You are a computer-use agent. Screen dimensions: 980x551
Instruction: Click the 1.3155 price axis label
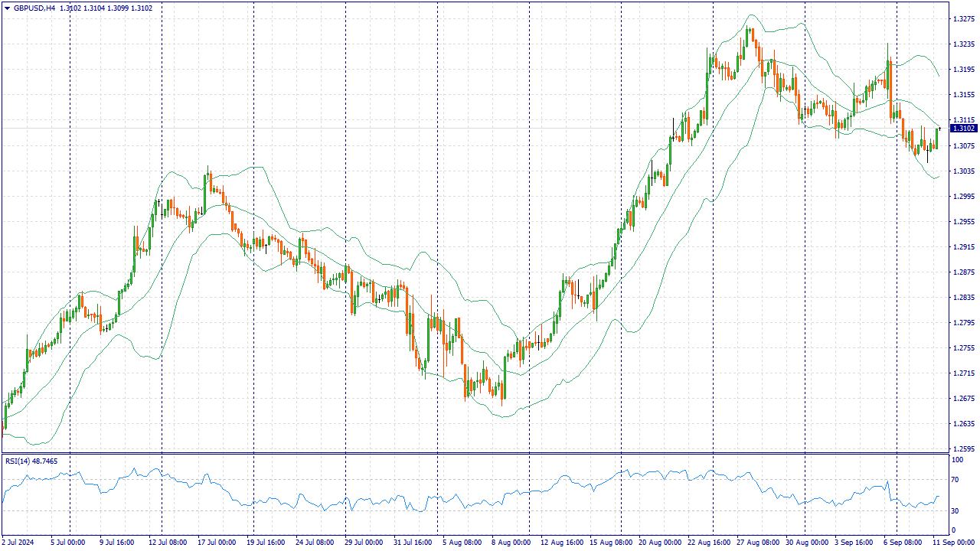(962, 95)
